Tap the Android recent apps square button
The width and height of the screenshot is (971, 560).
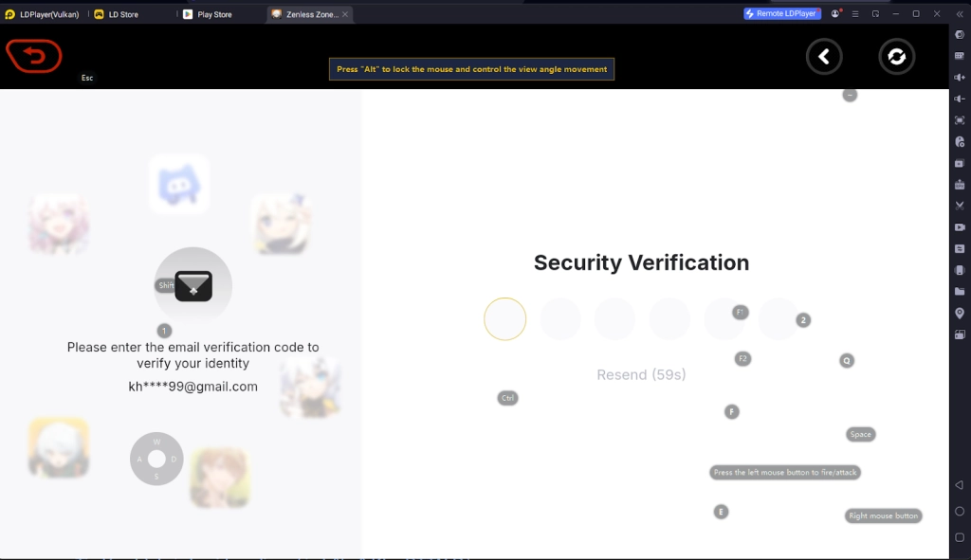960,537
